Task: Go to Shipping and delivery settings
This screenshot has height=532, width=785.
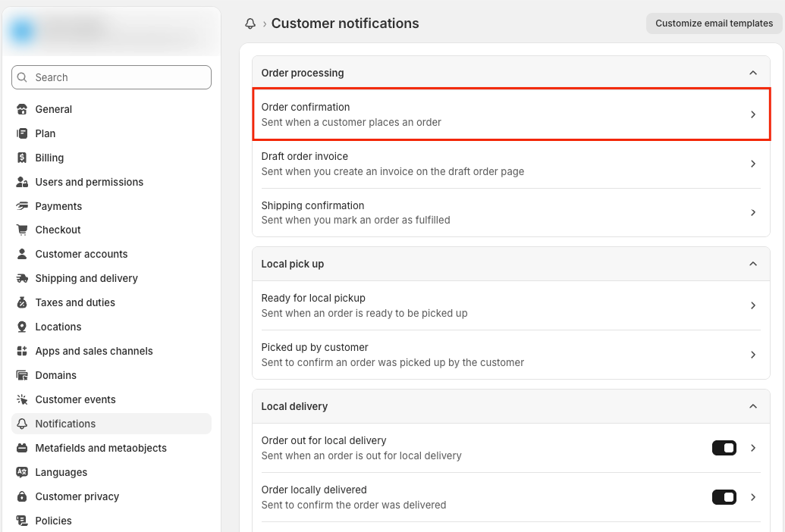Action: point(111,278)
